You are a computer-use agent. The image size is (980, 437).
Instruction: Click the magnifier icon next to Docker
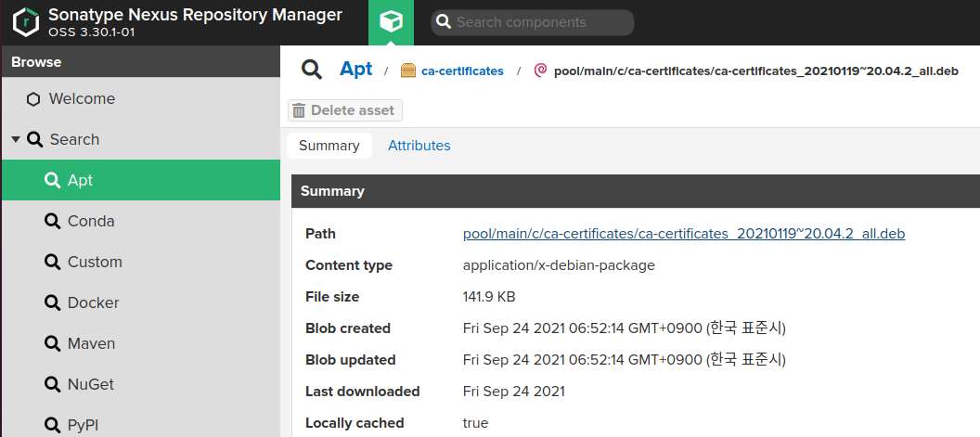point(53,302)
